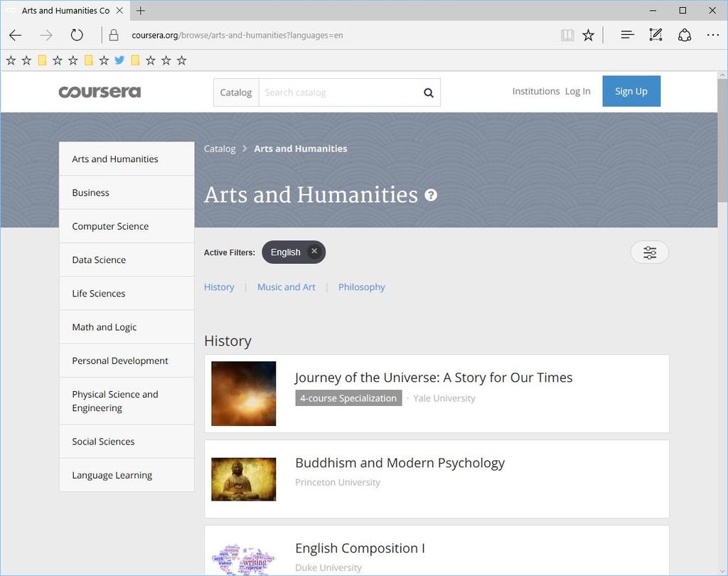Click the 'History' section heading

pos(228,341)
